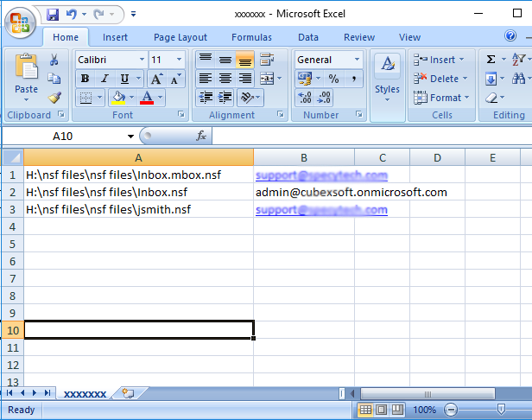Undo the last action
This screenshot has height=420, width=532.
pos(71,15)
